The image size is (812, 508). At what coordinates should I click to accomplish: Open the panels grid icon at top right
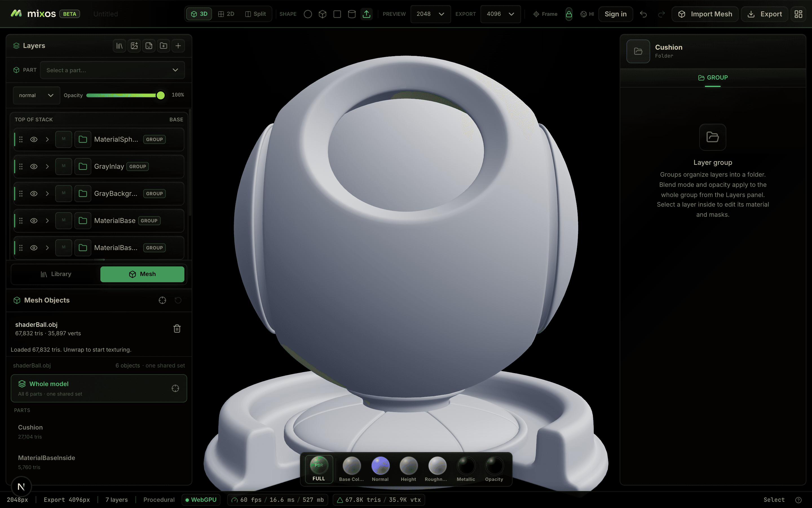click(798, 14)
